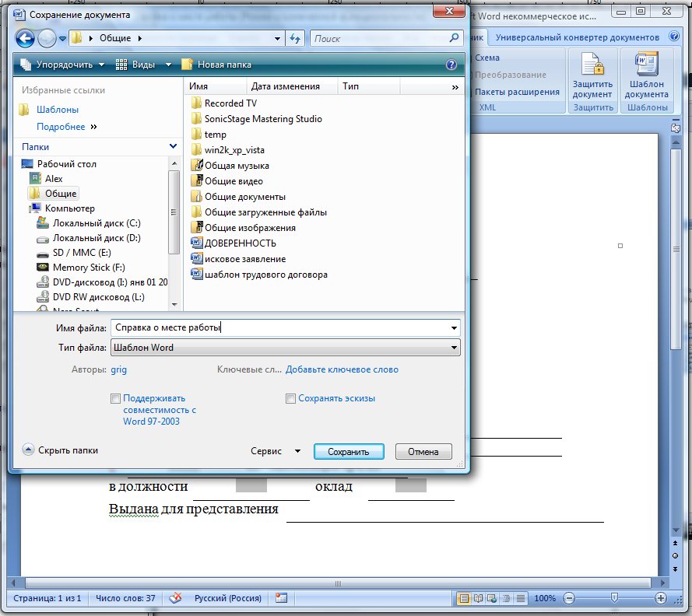Open the Упорядочить dropdown menu
Screen dimensions: 692x616
[101, 65]
